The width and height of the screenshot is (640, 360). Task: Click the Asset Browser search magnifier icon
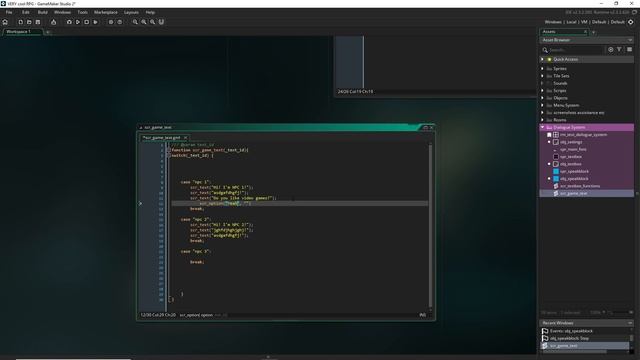[545, 50]
